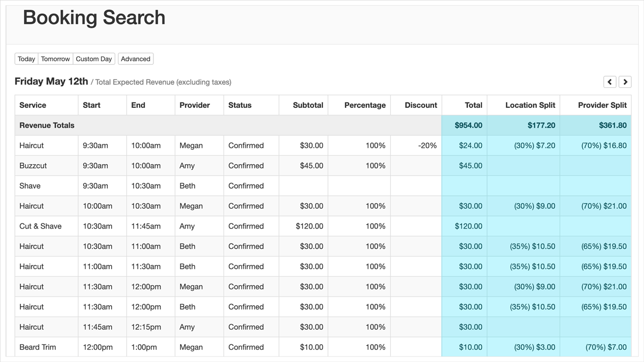This screenshot has height=362, width=644.
Task: Click the Location Split column header
Action: (530, 105)
